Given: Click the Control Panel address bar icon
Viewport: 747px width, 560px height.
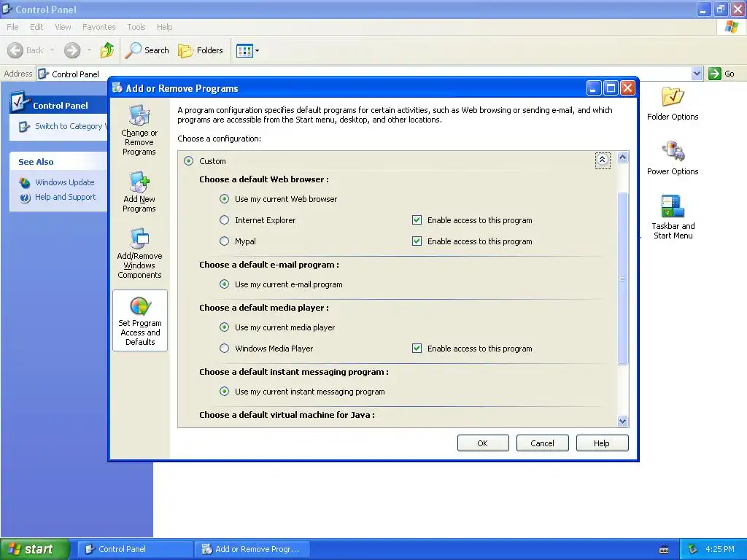Looking at the screenshot, I should click(x=43, y=74).
